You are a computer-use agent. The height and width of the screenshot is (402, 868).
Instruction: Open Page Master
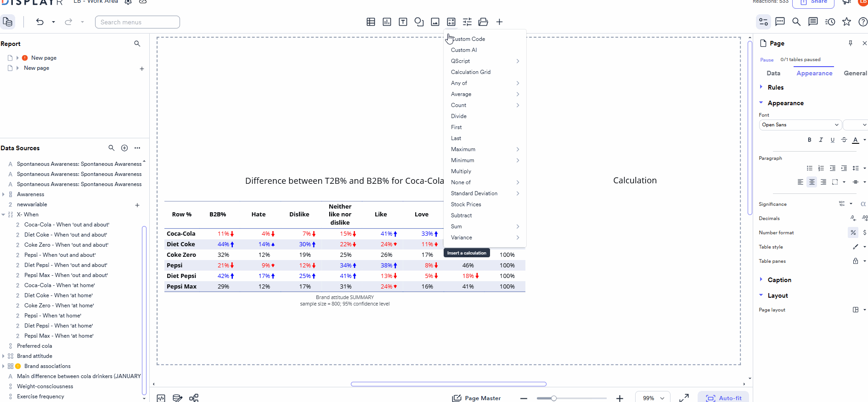(x=476, y=398)
